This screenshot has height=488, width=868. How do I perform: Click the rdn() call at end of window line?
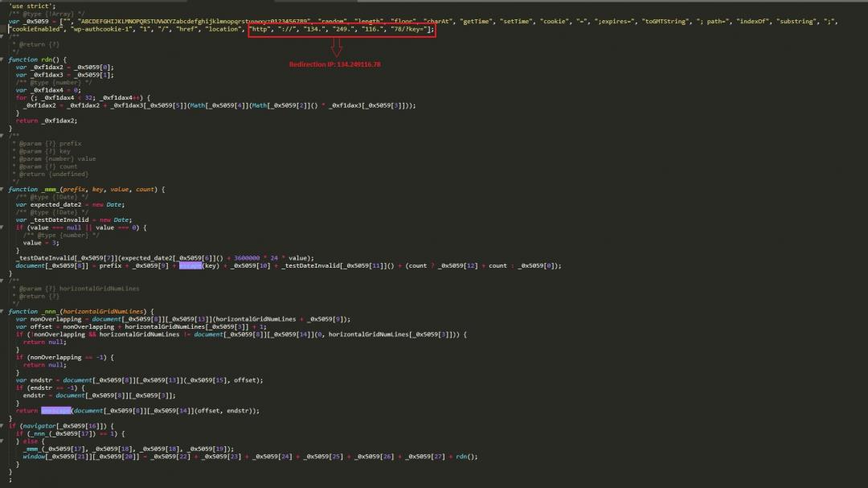point(467,457)
